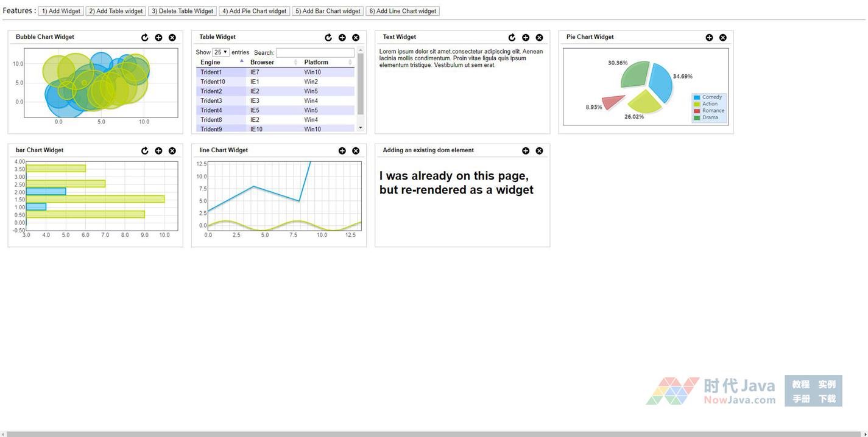
Task: Remove the Table Widget with X icon
Action: point(356,38)
